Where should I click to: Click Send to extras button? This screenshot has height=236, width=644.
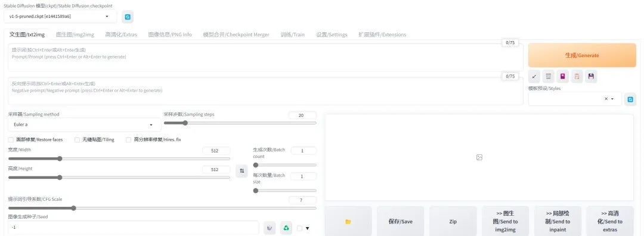coord(611,221)
